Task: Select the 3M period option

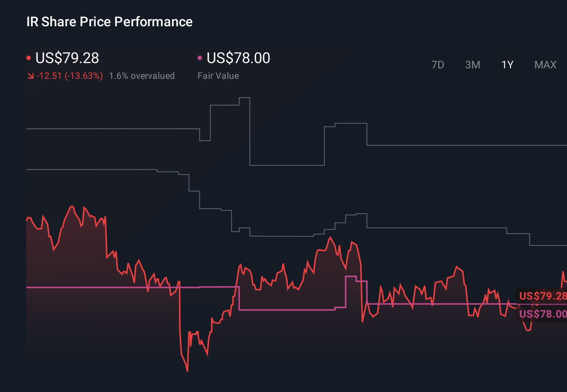Action: click(x=472, y=65)
